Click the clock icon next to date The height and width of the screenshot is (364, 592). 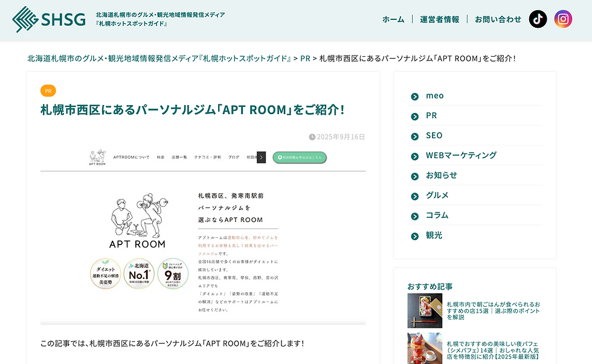[312, 137]
